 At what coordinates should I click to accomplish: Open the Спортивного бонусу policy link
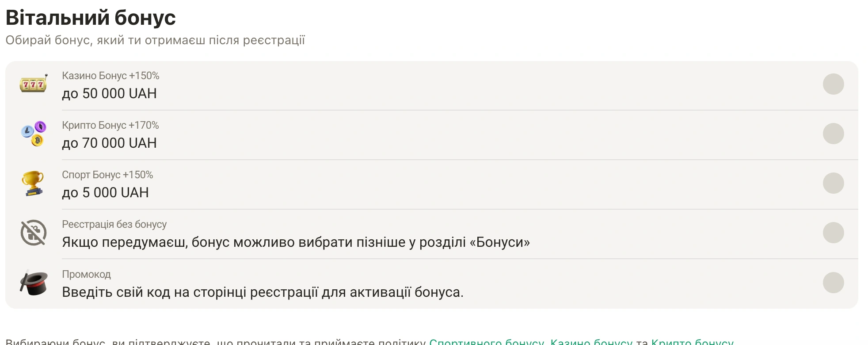(486, 341)
